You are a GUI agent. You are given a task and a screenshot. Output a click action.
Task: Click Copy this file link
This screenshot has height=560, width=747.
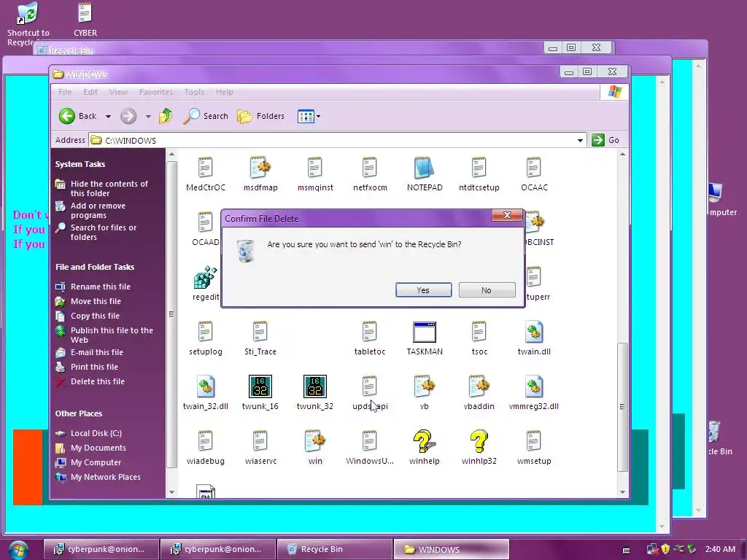[x=95, y=316]
